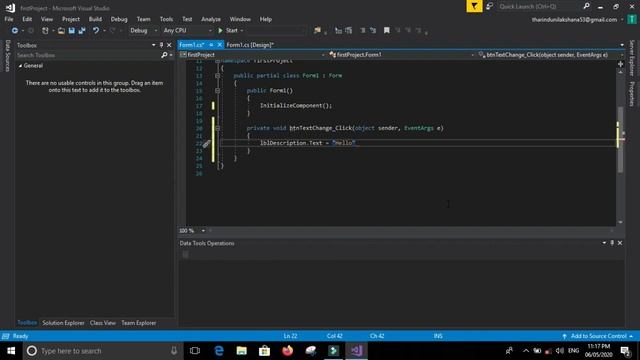The image size is (640, 360).
Task: Open the Build menu
Action: [x=95, y=19]
